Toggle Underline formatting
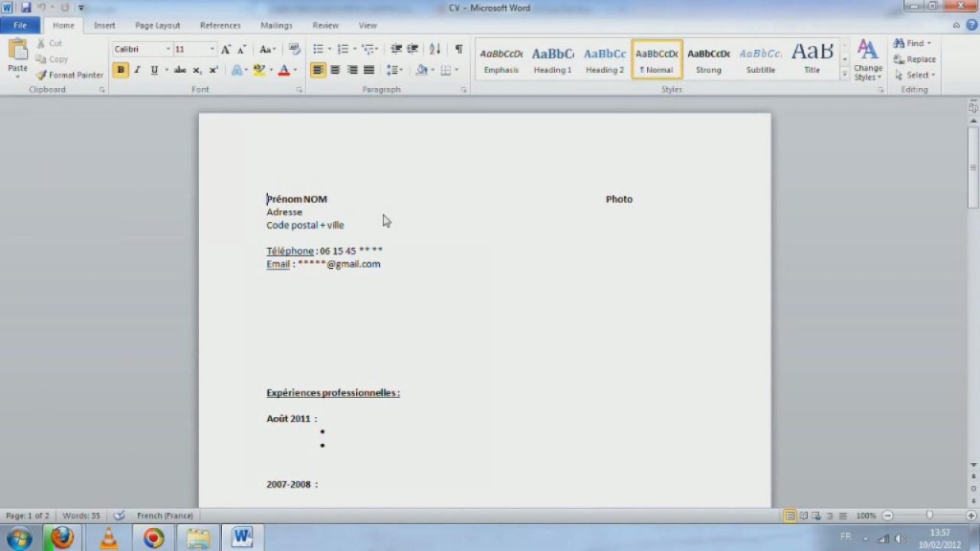The width and height of the screenshot is (980, 551). point(154,70)
